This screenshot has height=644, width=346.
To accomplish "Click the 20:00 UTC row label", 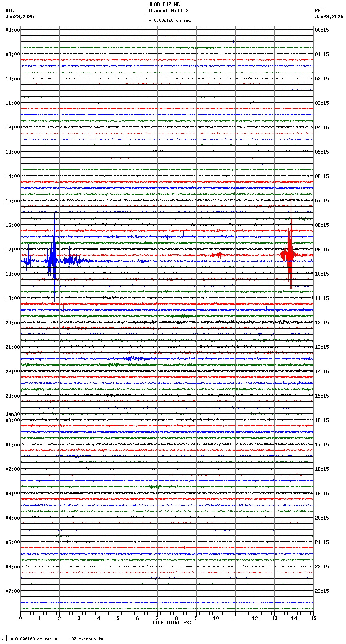I will [x=13, y=323].
